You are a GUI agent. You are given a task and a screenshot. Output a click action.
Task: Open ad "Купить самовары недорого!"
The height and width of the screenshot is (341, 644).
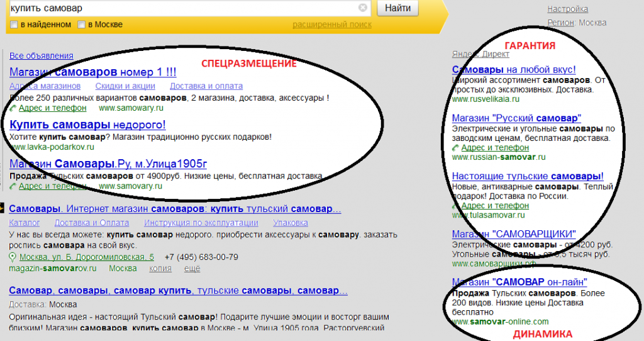pyautogui.click(x=87, y=125)
